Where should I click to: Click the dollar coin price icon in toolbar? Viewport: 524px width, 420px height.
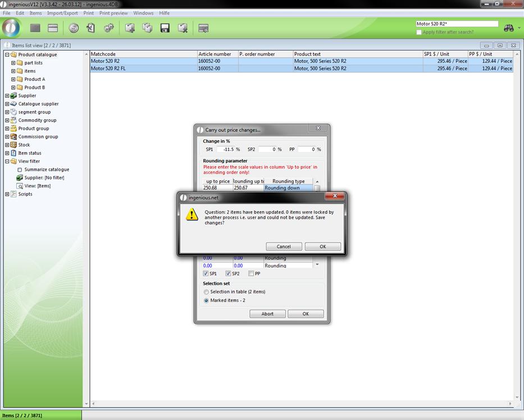click(74, 28)
